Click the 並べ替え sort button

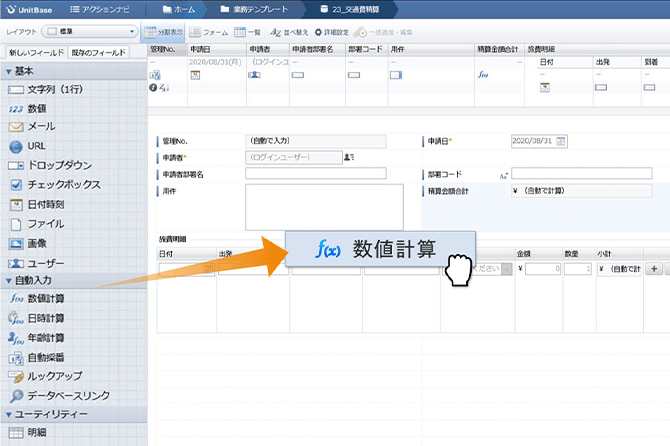click(x=289, y=32)
